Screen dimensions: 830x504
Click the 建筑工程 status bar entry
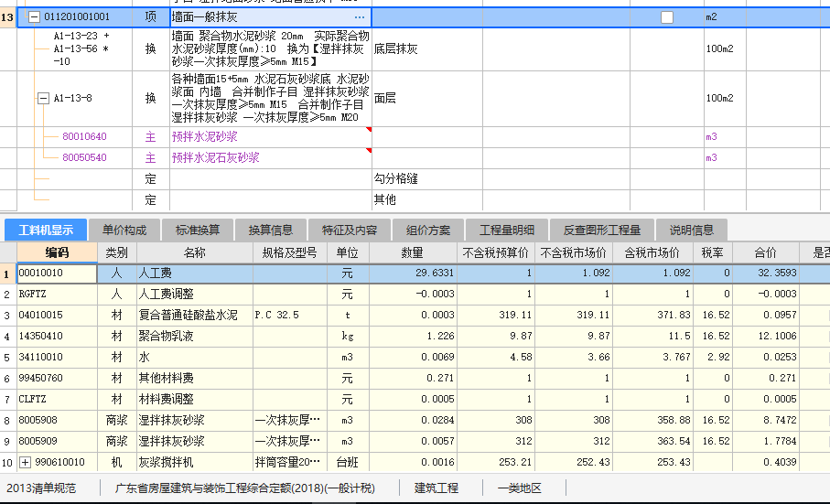pos(437,488)
